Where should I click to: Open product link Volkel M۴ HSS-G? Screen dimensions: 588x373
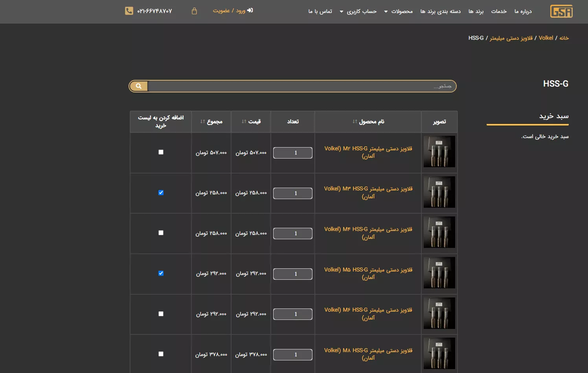tap(368, 233)
